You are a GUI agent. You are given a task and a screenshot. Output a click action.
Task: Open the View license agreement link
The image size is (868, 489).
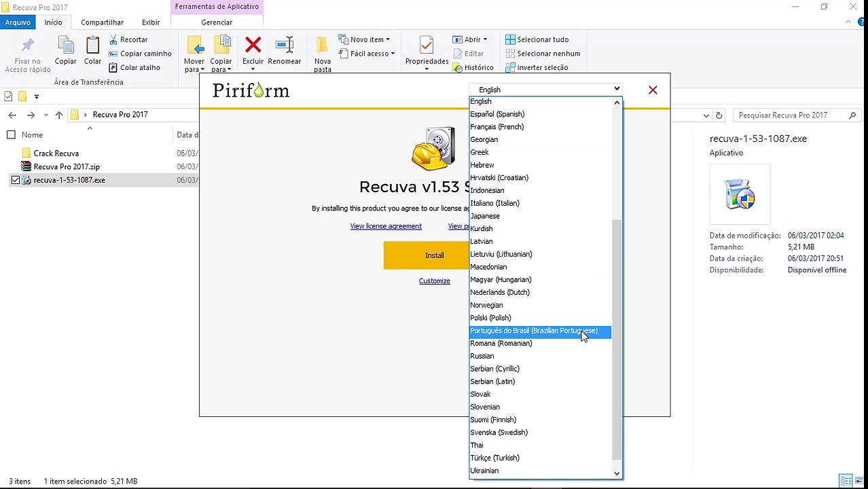coord(386,226)
